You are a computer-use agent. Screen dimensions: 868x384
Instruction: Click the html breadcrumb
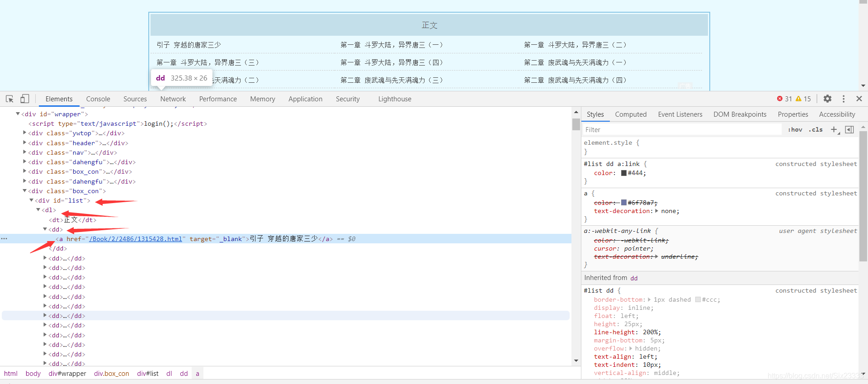[11, 374]
